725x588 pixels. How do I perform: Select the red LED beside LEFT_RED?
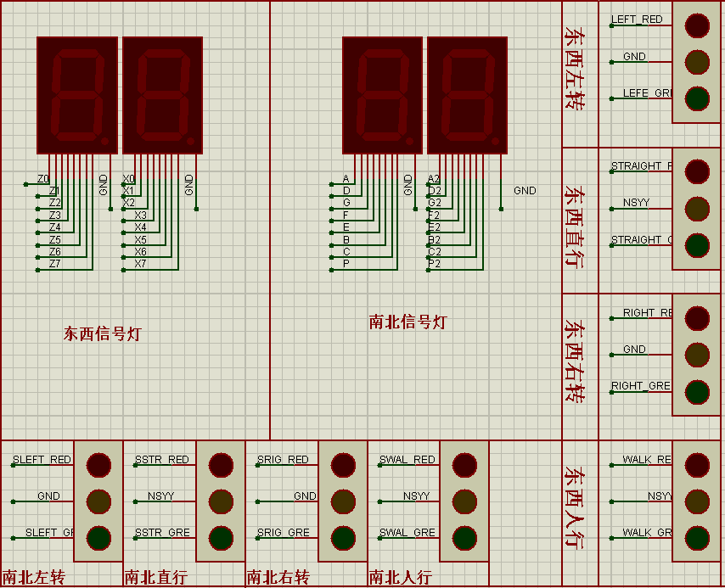697,25
